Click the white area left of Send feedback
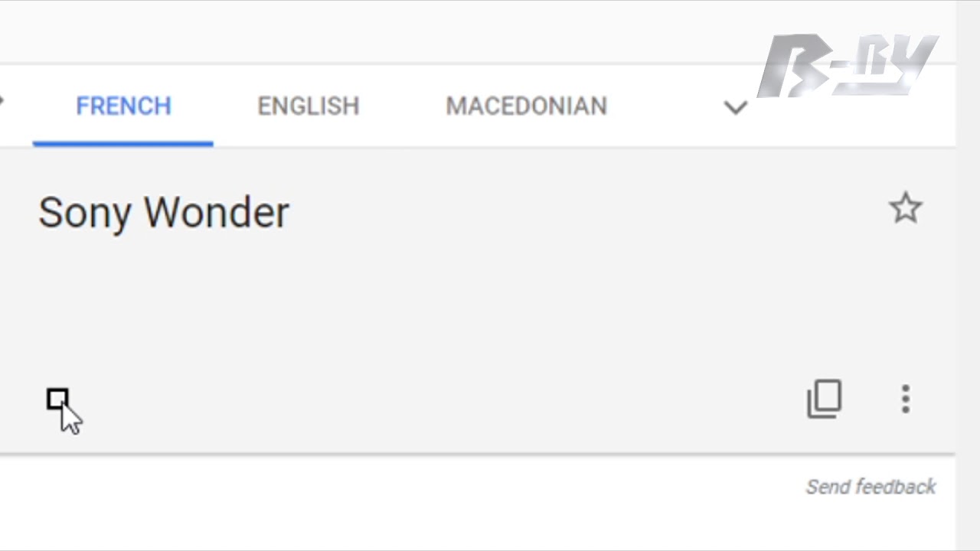The image size is (980, 551). pyautogui.click(x=383, y=497)
